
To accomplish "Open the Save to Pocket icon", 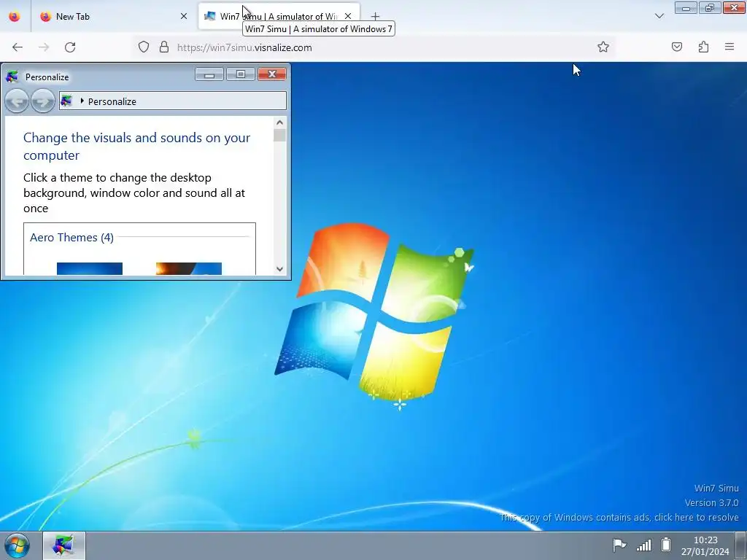I will pyautogui.click(x=676, y=47).
